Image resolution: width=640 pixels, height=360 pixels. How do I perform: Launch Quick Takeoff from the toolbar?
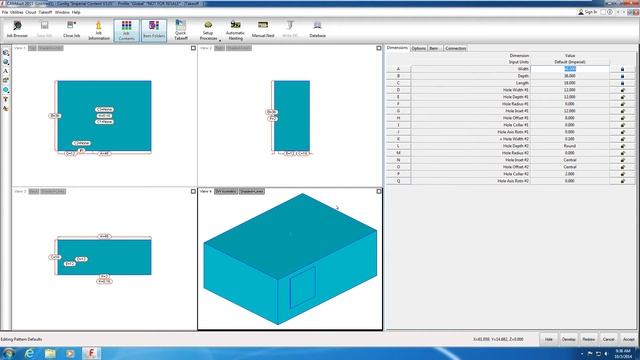(181, 31)
